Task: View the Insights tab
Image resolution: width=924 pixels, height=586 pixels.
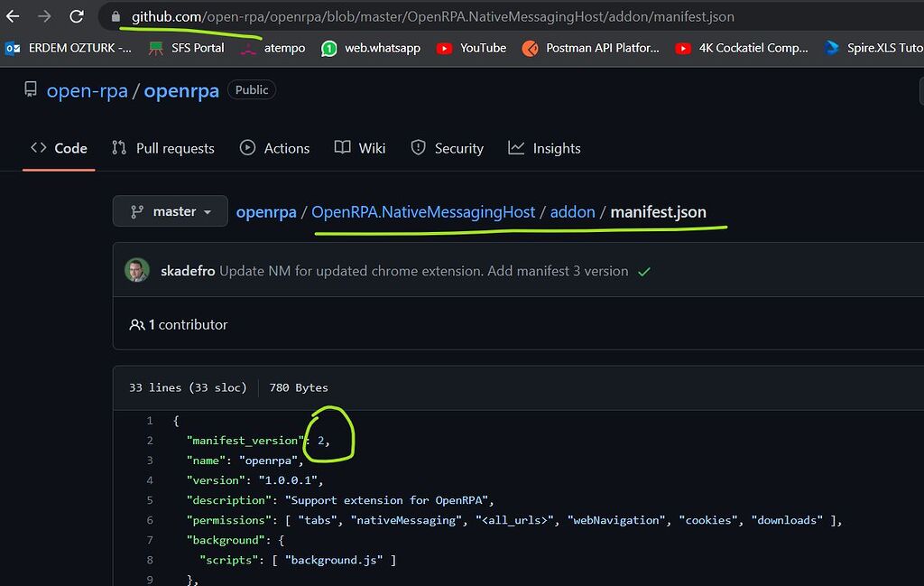Action: (x=544, y=148)
